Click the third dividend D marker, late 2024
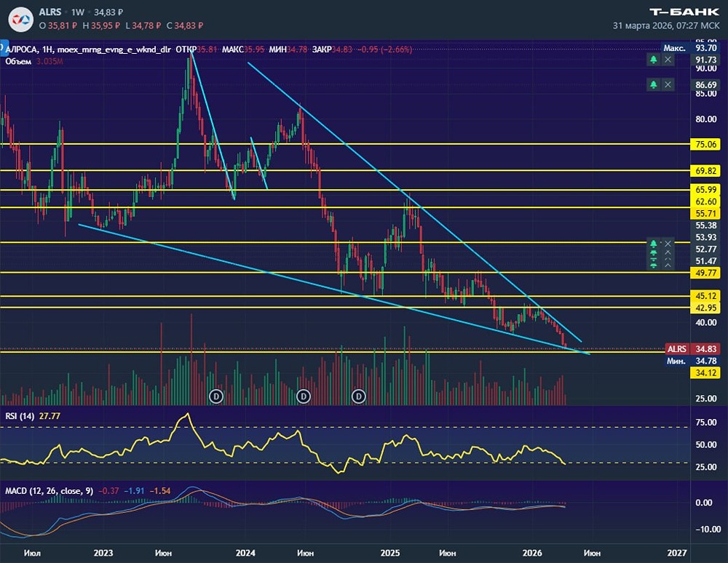Image resolution: width=728 pixels, height=563 pixels. pyautogui.click(x=359, y=396)
